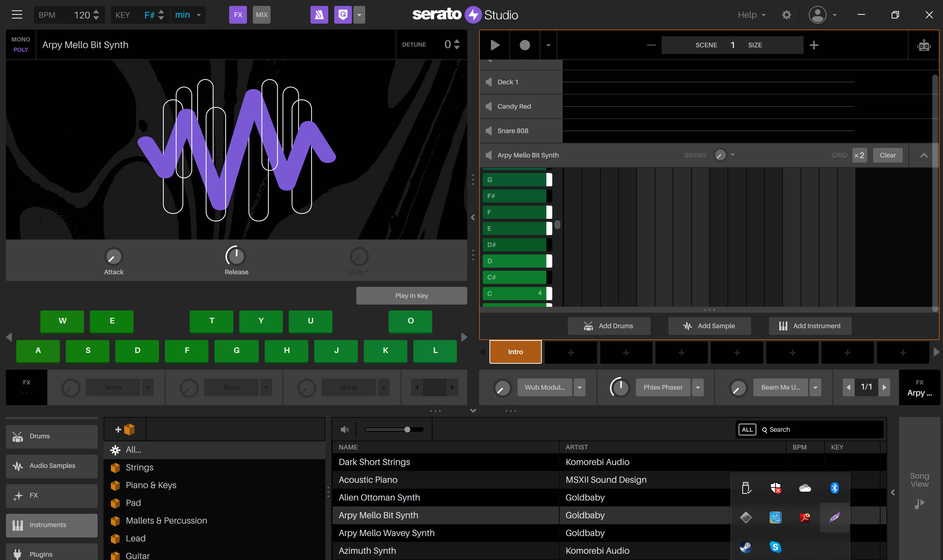This screenshot has width=943, height=560.
Task: Open the record options dropdown arrow
Action: click(548, 45)
